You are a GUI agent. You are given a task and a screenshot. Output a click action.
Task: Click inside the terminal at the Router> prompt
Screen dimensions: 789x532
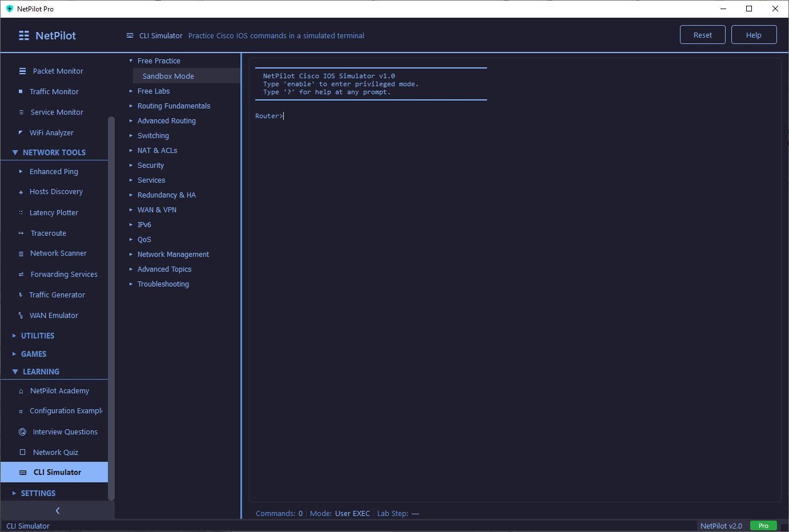(x=400, y=115)
